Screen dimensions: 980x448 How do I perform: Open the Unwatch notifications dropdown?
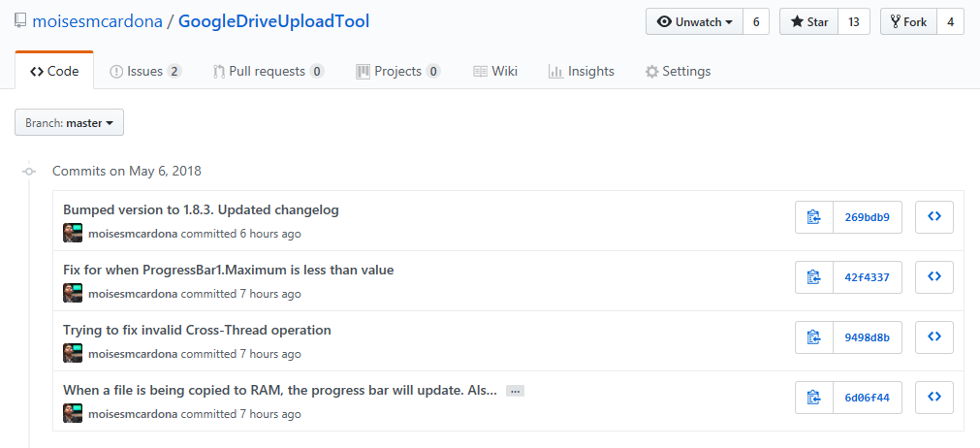click(x=694, y=22)
